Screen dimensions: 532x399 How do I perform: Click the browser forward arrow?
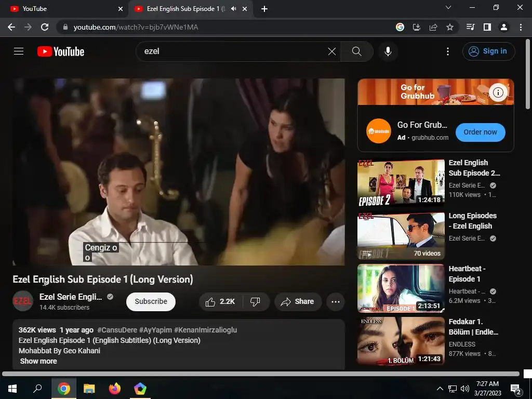tap(28, 27)
